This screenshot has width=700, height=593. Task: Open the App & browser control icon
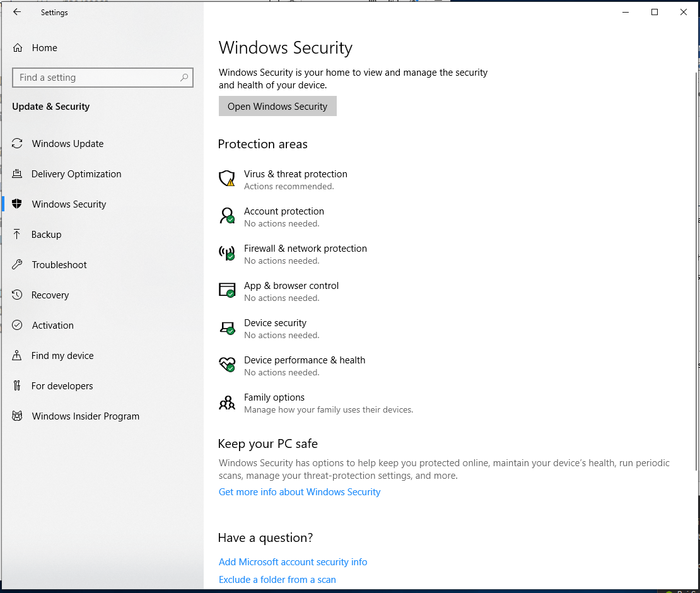tap(227, 290)
